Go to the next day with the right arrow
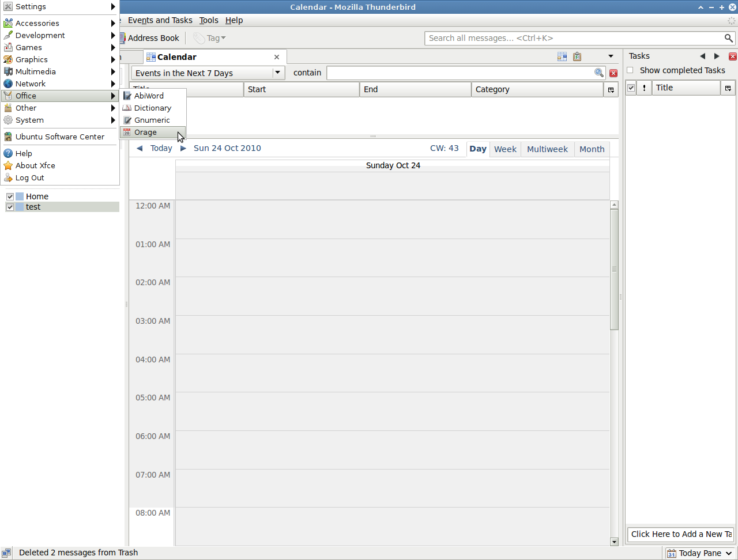The height and width of the screenshot is (560, 738). click(183, 149)
